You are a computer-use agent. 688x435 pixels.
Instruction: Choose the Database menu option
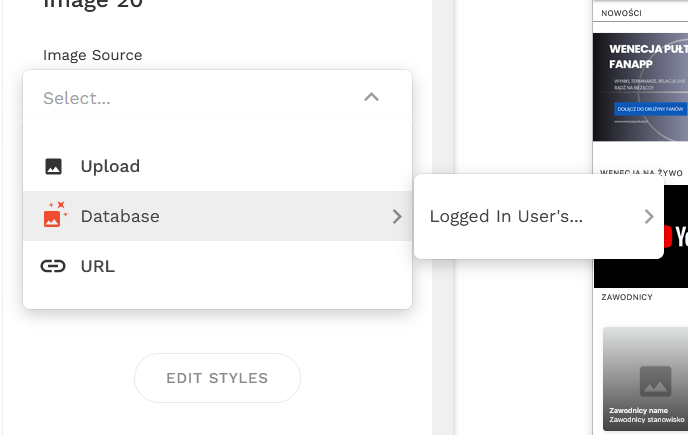tap(218, 216)
